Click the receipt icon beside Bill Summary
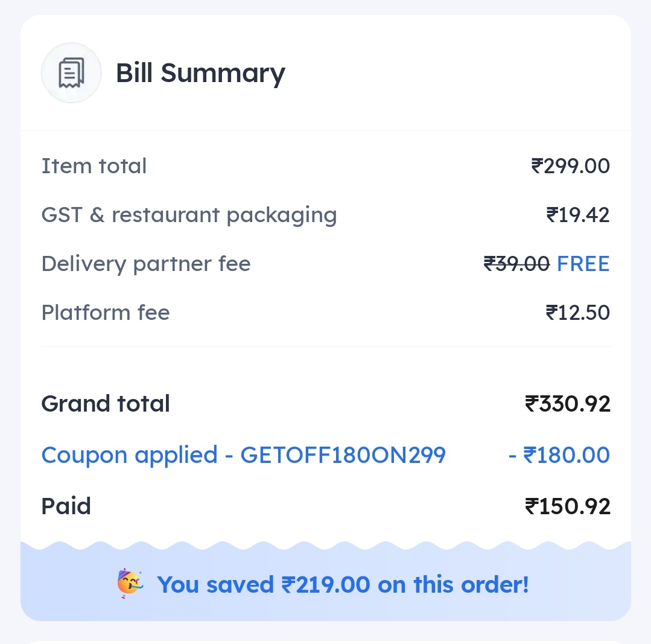Image resolution: width=651 pixels, height=644 pixels. tap(71, 72)
